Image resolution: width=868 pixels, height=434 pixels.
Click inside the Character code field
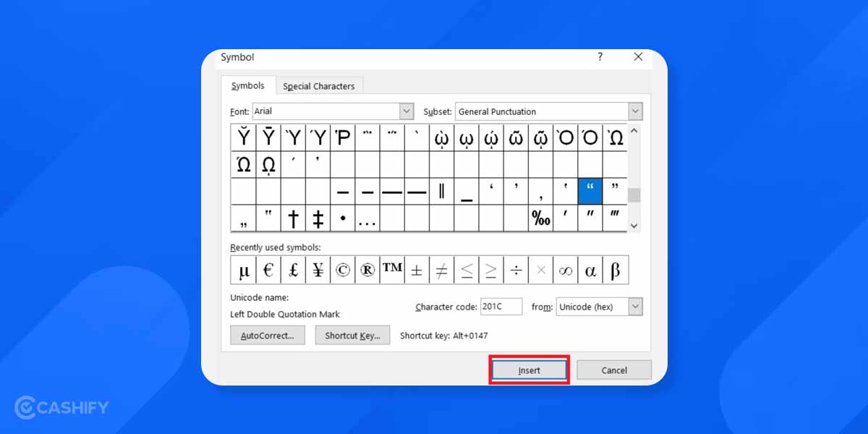click(x=501, y=306)
